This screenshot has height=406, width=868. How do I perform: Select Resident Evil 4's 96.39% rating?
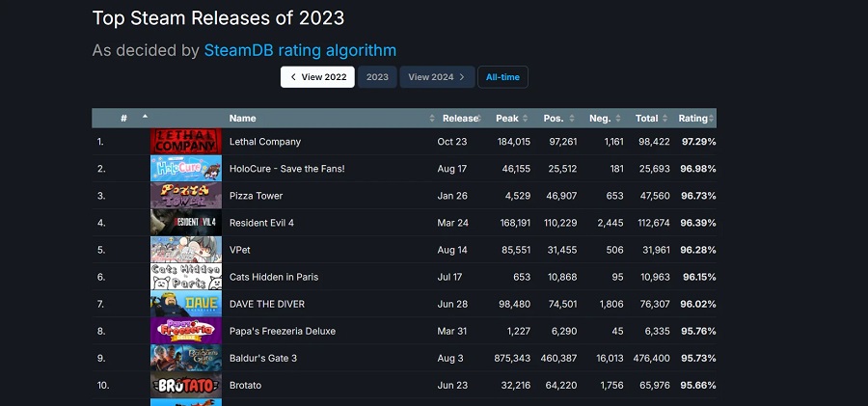(698, 223)
